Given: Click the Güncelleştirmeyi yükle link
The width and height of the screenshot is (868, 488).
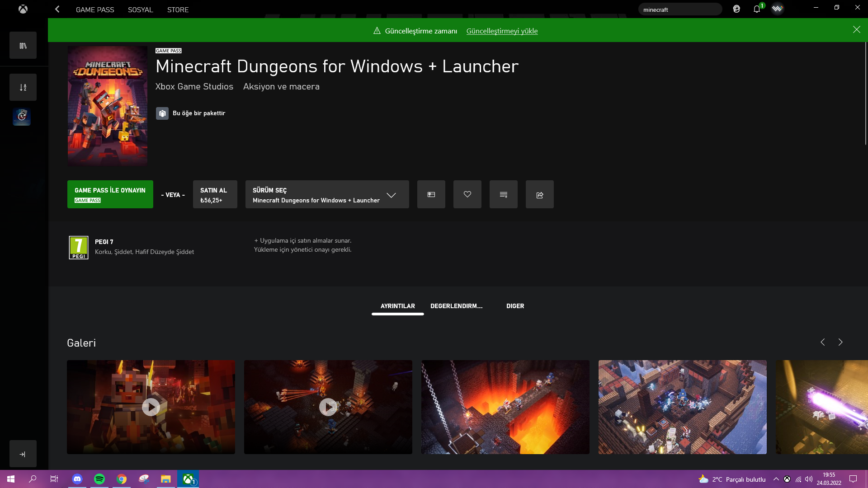Looking at the screenshot, I should (x=502, y=31).
